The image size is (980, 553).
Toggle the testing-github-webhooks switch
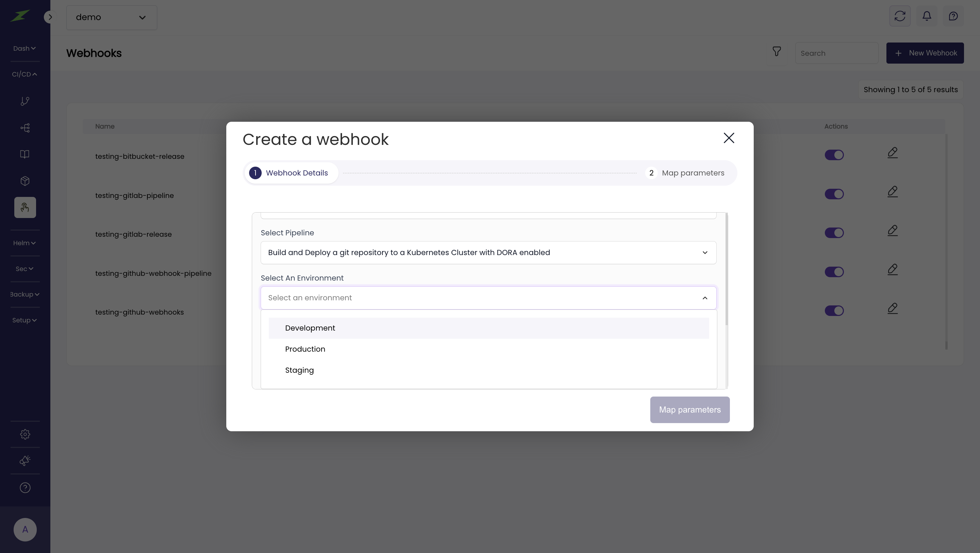coord(834,311)
